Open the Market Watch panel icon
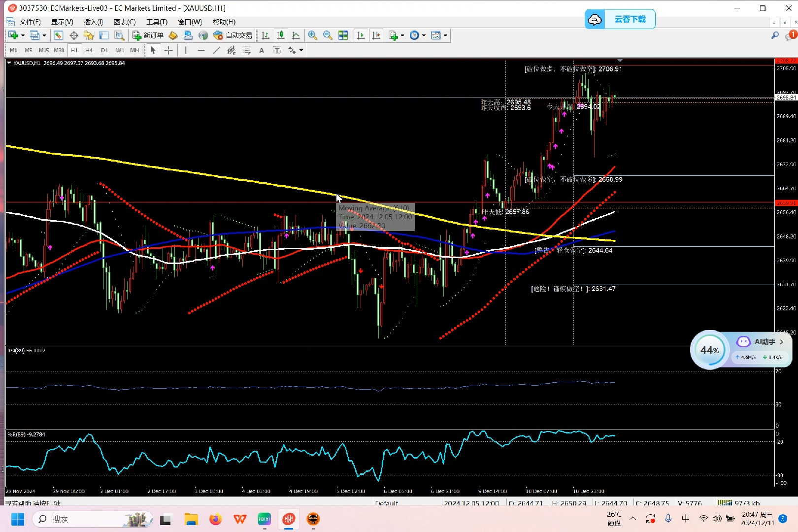Viewport: 798px width, 532px height. pos(58,35)
